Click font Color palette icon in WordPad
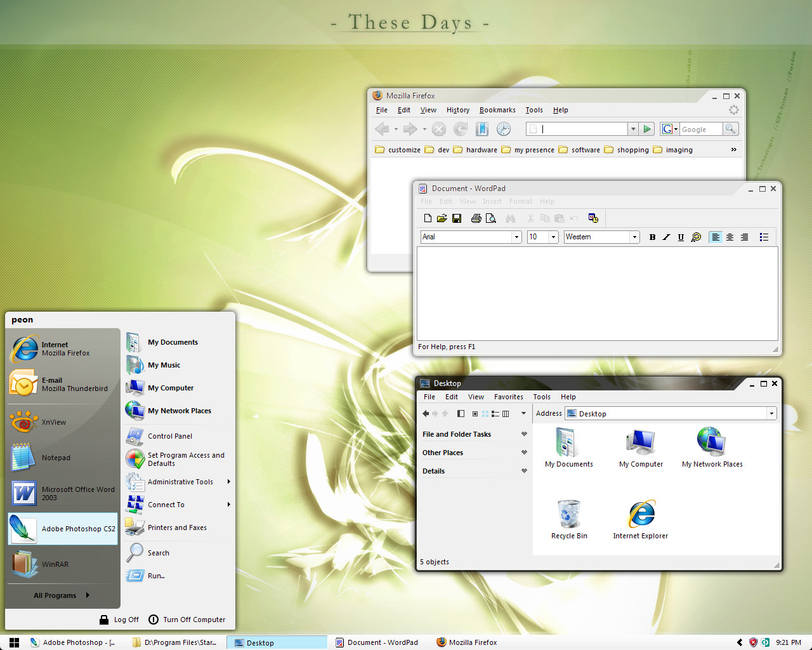The width and height of the screenshot is (812, 650). (x=696, y=237)
